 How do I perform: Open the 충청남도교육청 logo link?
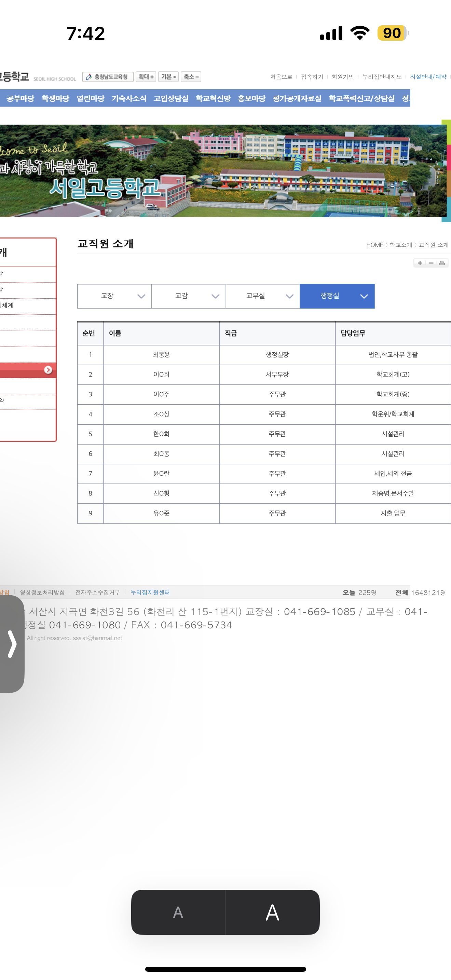(108, 77)
